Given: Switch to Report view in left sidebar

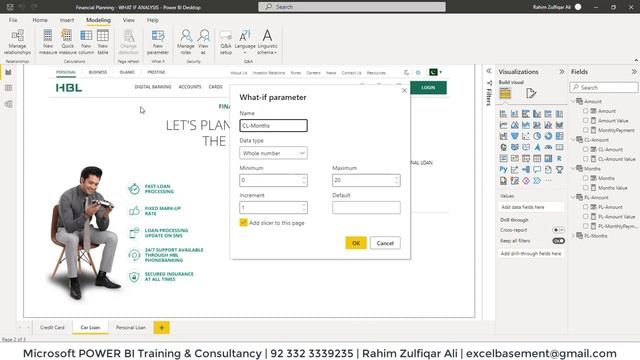Looking at the screenshot, I should (x=8, y=72).
